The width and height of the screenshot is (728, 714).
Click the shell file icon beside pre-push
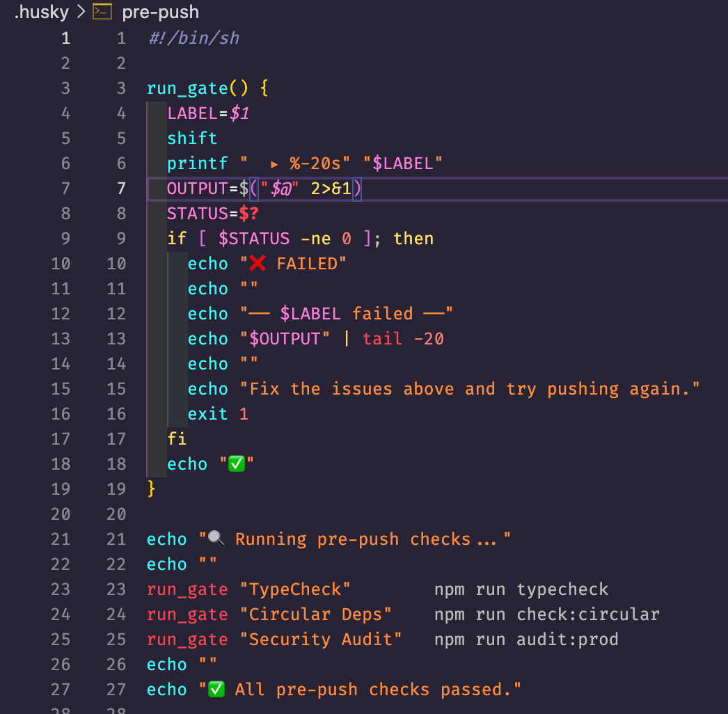pos(102,12)
